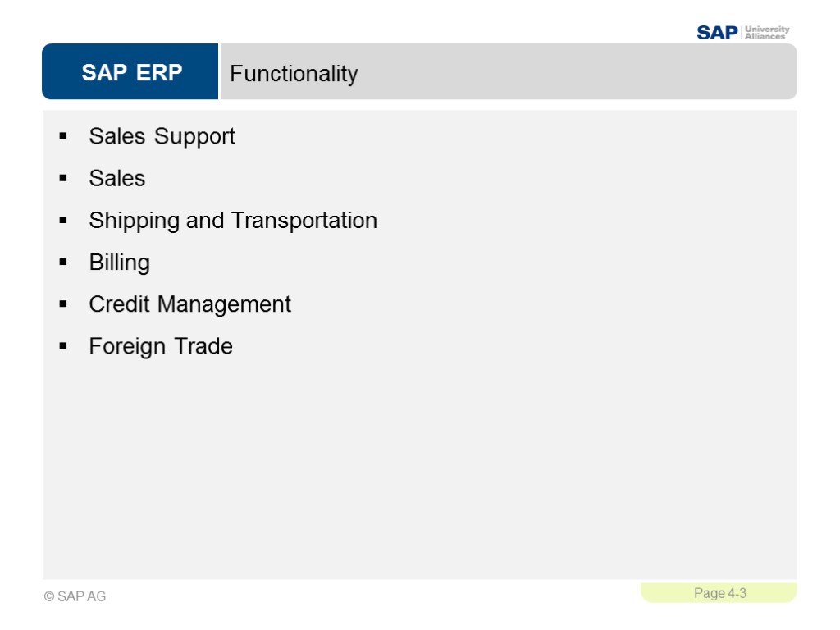Click the bullet marker before Billing
Screen dimensions: 840x630
(63, 262)
